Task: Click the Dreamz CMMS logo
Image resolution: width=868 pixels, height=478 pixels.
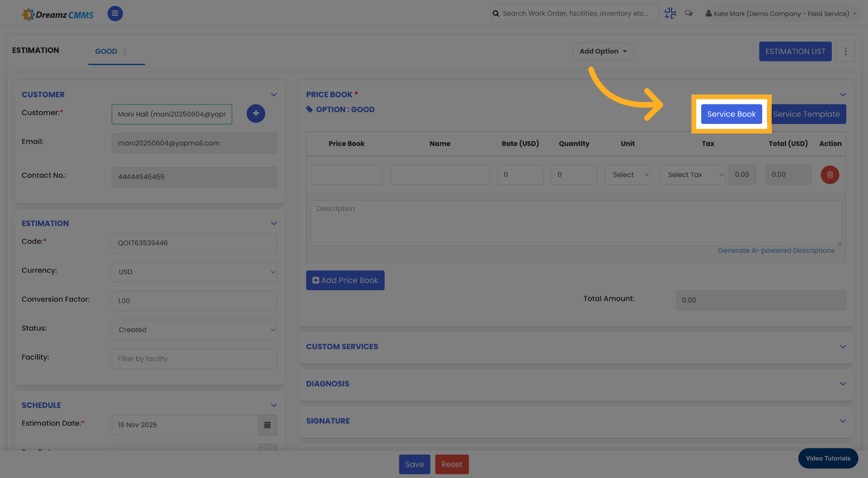Action: point(58,14)
